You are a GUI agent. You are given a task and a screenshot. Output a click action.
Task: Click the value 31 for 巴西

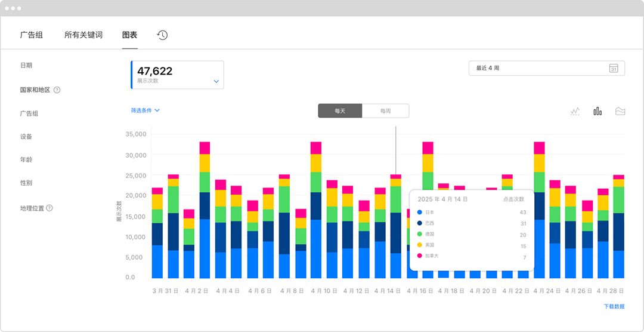pos(522,223)
